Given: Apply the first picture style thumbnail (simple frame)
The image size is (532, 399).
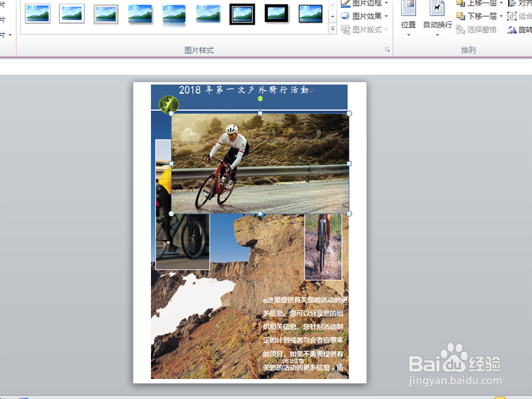Looking at the screenshot, I should 38,14.
